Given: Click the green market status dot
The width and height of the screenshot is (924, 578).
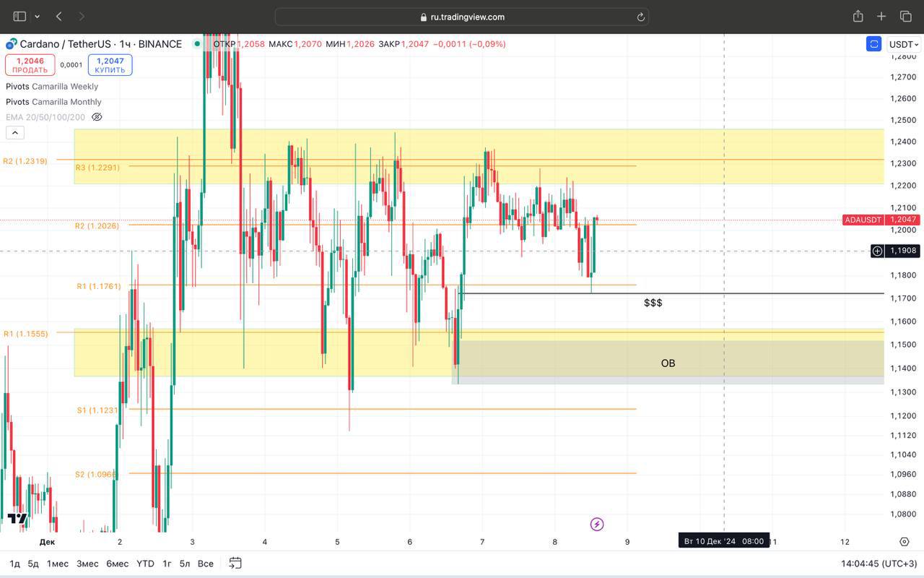Looking at the screenshot, I should tap(196, 44).
